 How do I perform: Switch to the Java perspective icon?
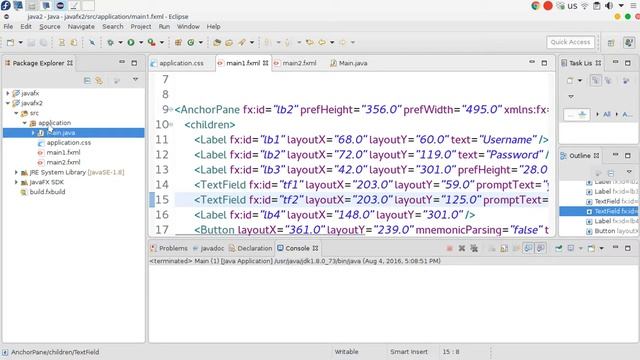tap(629, 42)
